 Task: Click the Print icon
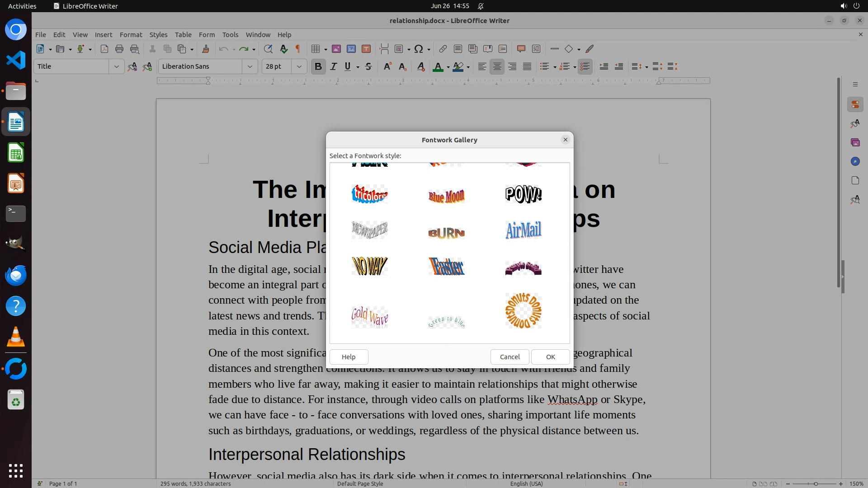(x=119, y=49)
